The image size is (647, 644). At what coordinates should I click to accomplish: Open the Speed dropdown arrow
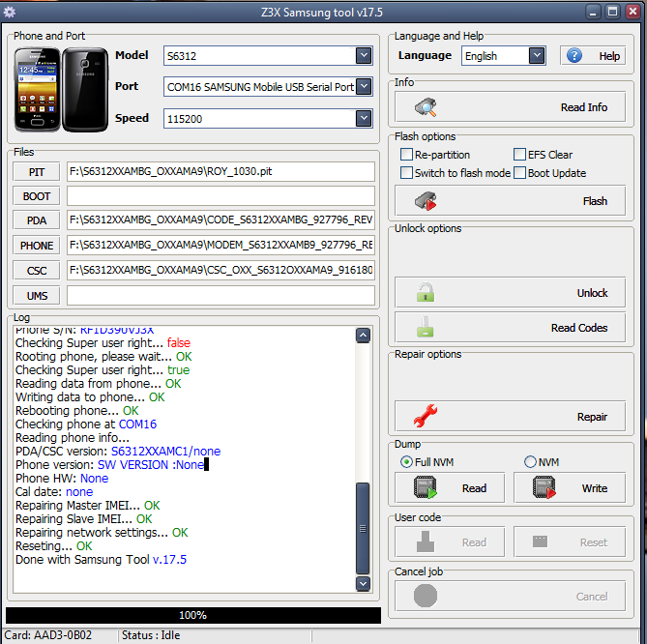(x=364, y=118)
